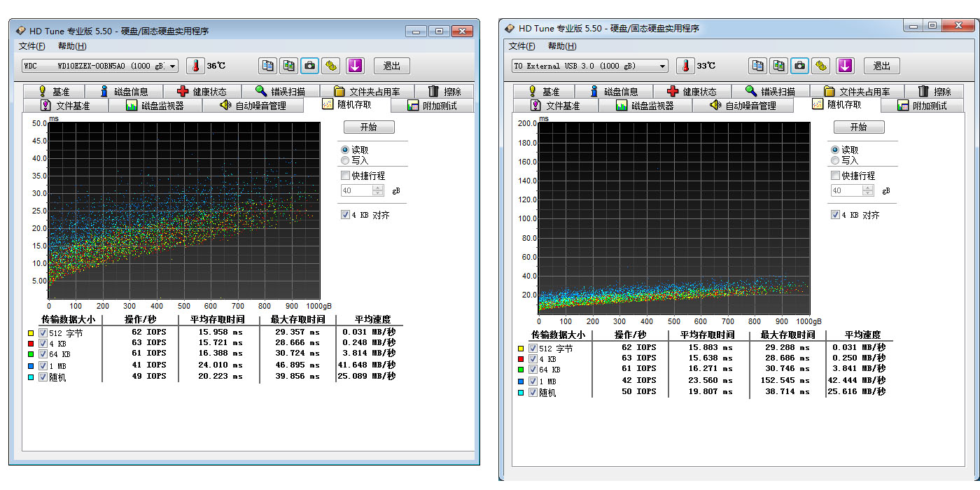Click the thermometer icon showing 36℃
This screenshot has height=490, width=980.
tap(195, 65)
